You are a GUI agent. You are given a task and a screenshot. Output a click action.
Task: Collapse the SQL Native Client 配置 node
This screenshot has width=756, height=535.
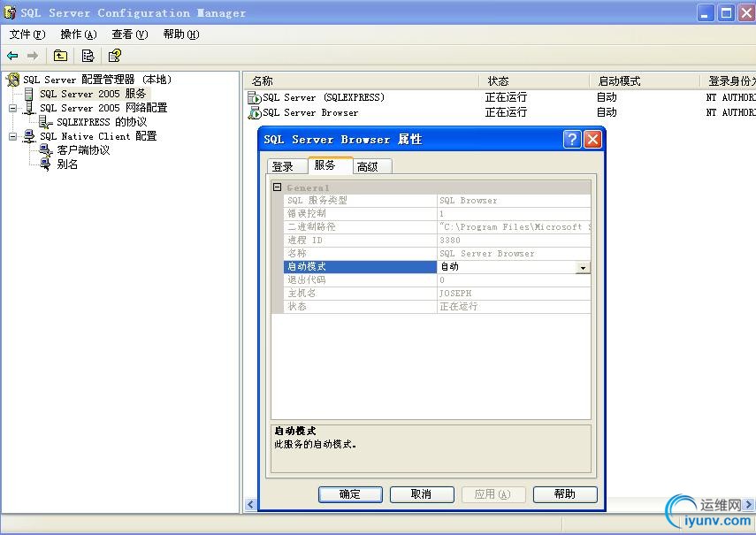coord(13,136)
